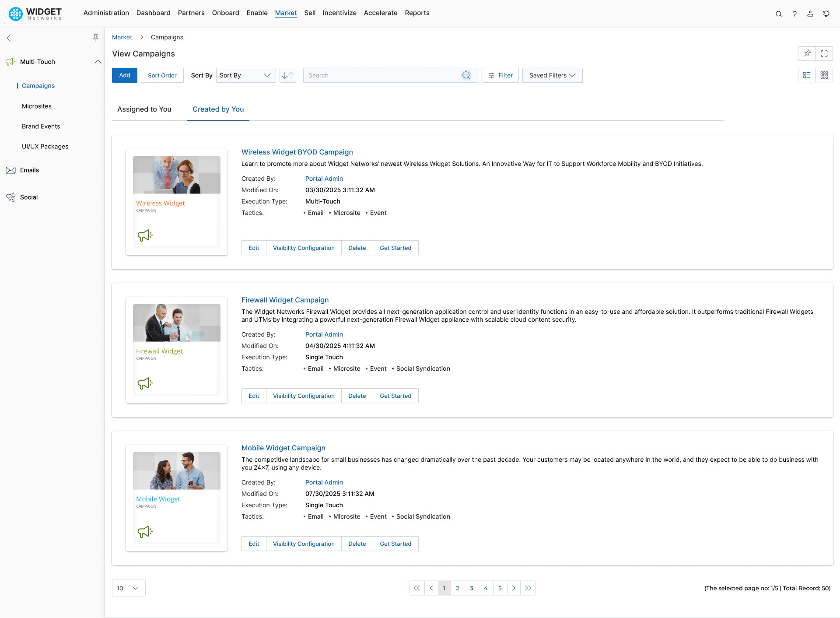The width and height of the screenshot is (840, 618).
Task: Toggle the sort direction arrows
Action: (287, 75)
